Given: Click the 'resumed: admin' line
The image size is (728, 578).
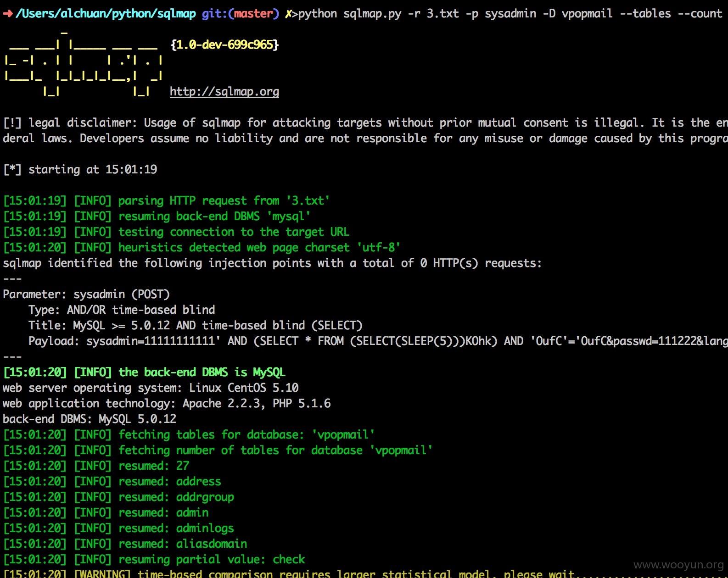Looking at the screenshot, I should click(106, 513).
